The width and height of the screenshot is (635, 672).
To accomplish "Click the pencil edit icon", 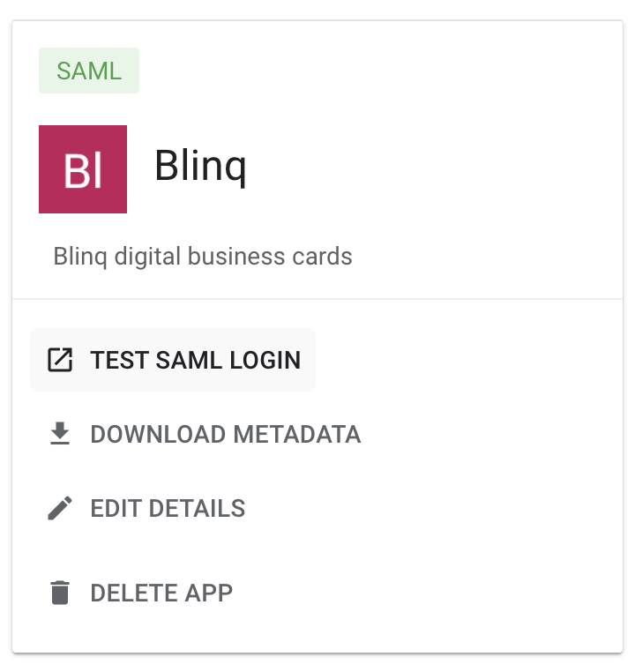I will 60,508.
